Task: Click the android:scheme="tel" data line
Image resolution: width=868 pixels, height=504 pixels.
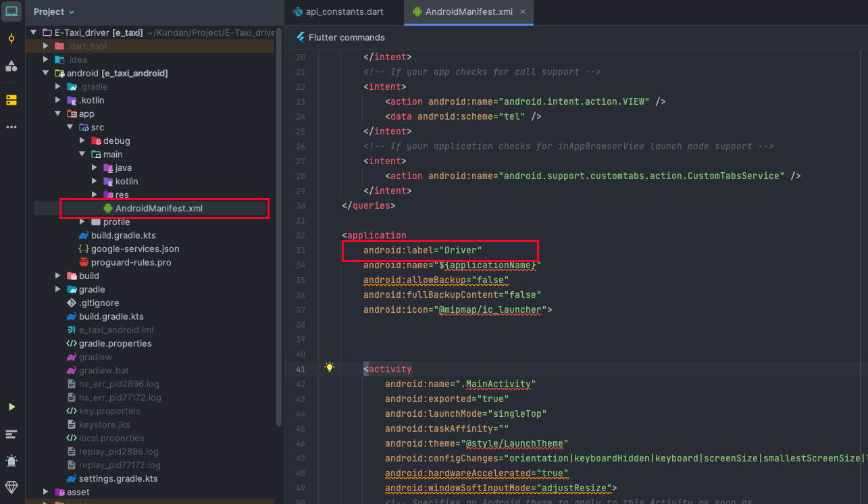Action: (x=463, y=116)
